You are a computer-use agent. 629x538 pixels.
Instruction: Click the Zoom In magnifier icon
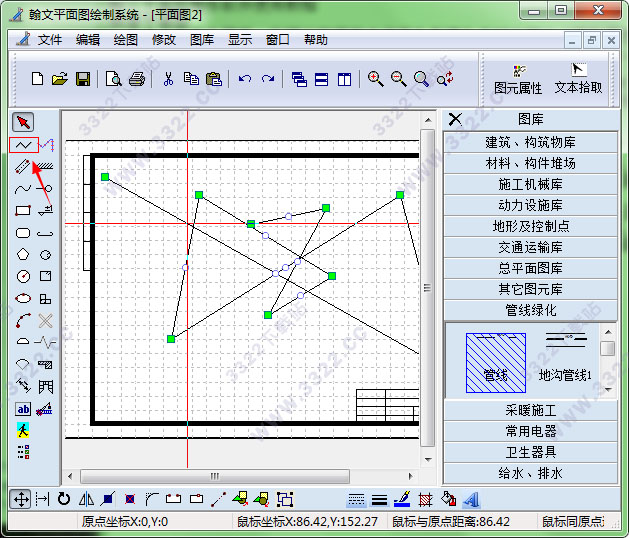[x=375, y=79]
